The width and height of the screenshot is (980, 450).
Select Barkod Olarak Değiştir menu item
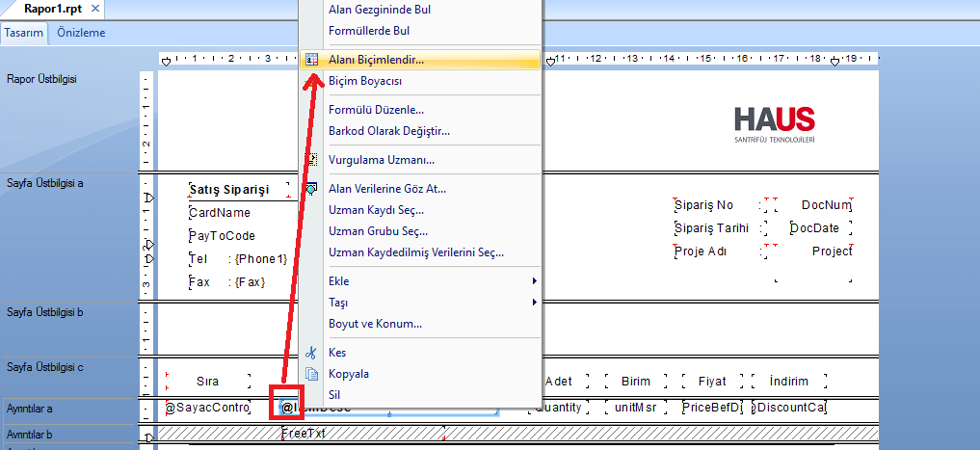pyautogui.click(x=388, y=131)
